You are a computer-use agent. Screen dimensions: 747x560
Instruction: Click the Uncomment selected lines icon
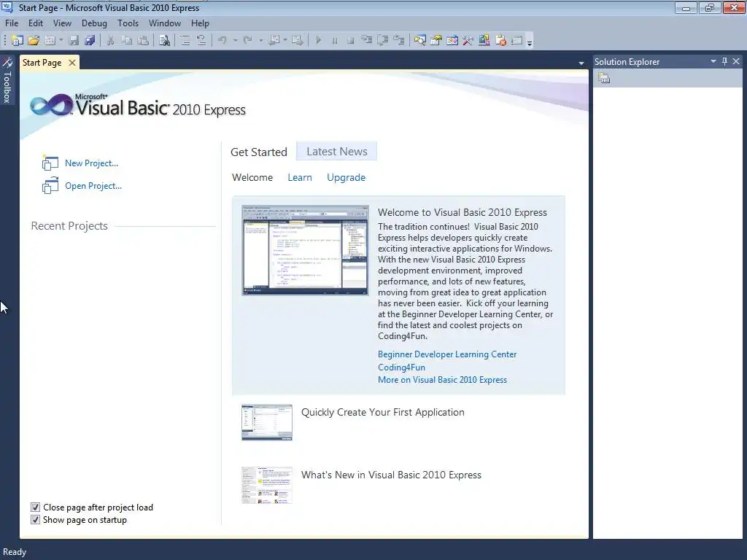[201, 41]
